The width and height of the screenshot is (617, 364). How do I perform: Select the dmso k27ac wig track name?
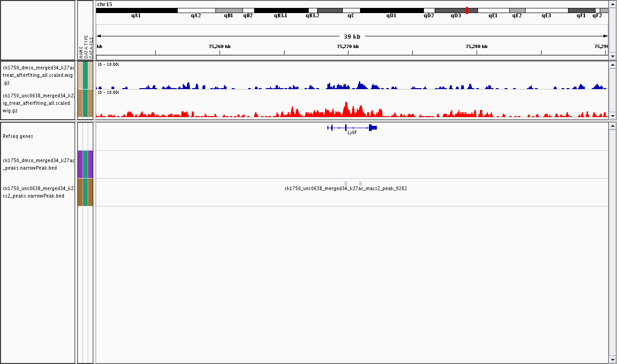point(38,75)
